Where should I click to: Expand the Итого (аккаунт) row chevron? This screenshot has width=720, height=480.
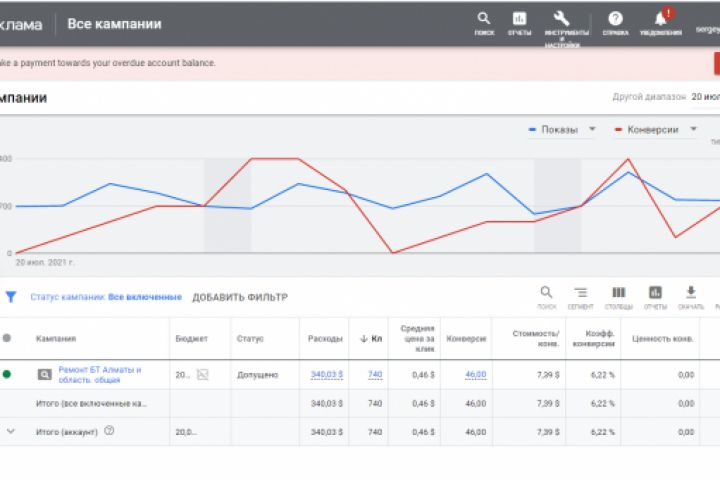11,431
